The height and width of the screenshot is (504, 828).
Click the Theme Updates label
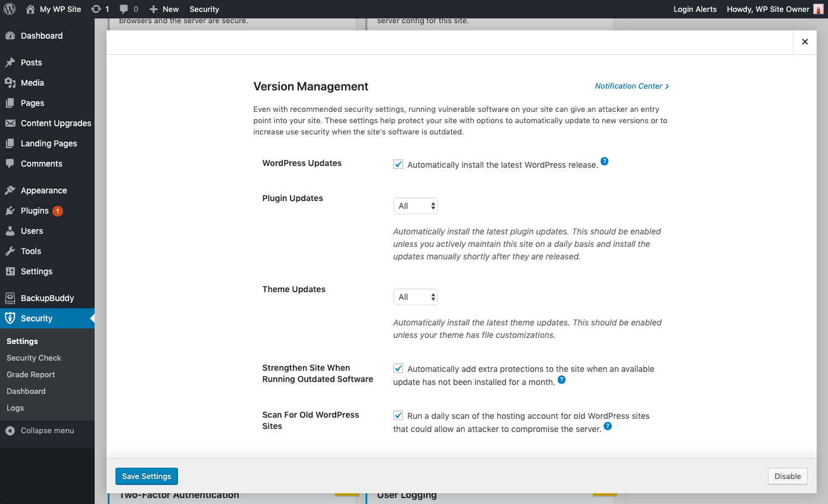click(294, 289)
